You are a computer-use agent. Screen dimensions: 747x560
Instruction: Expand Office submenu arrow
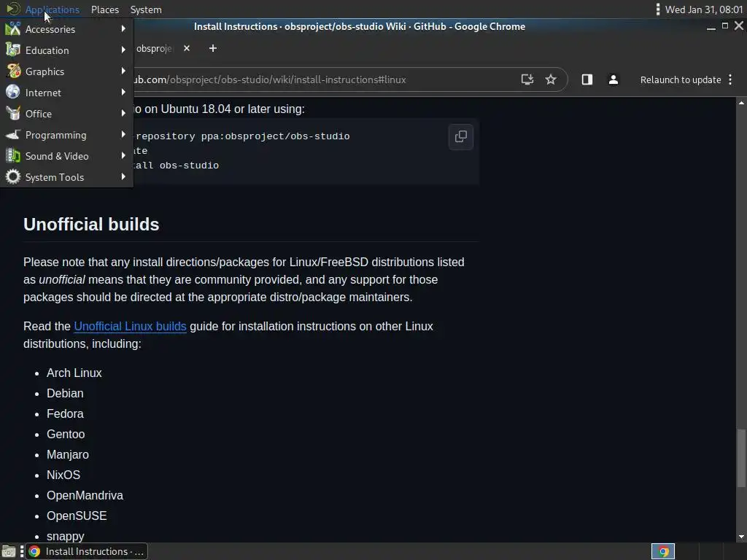[x=123, y=113]
